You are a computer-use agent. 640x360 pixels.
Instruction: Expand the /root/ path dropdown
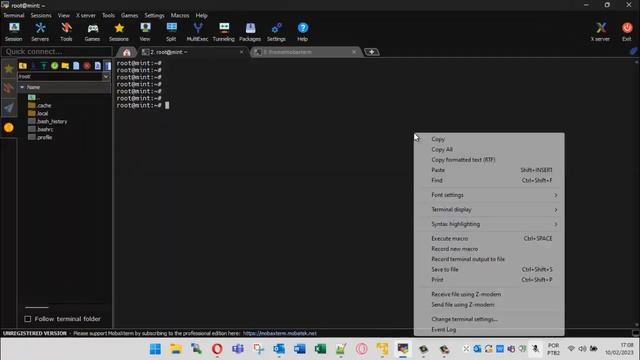(106, 77)
